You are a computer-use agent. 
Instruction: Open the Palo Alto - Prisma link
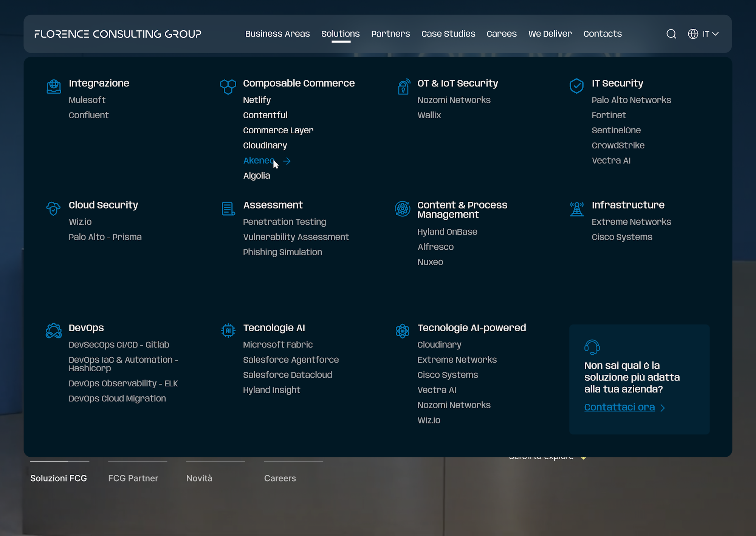coord(105,237)
